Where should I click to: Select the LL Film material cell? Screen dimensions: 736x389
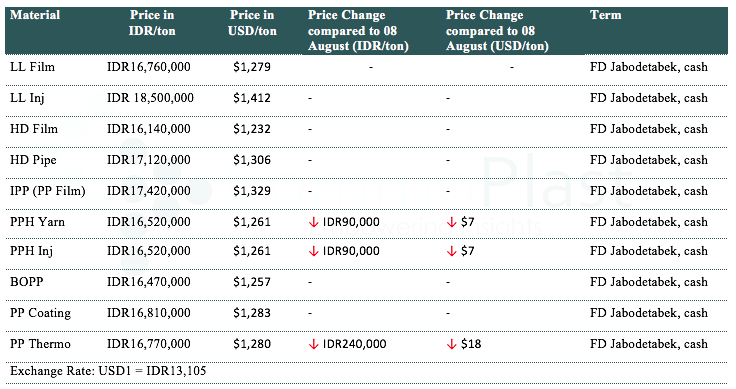[x=32, y=67]
